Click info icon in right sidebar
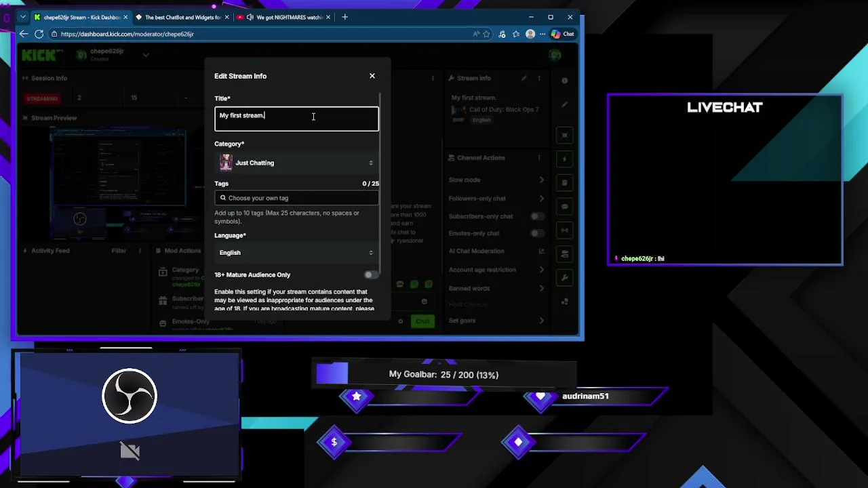Image resolution: width=868 pixels, height=488 pixels. tap(564, 80)
